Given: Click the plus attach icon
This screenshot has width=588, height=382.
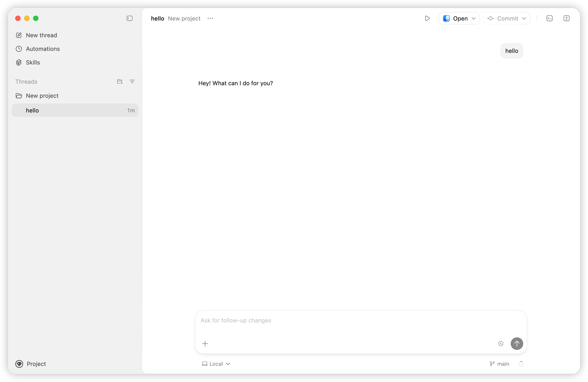Looking at the screenshot, I should 205,343.
